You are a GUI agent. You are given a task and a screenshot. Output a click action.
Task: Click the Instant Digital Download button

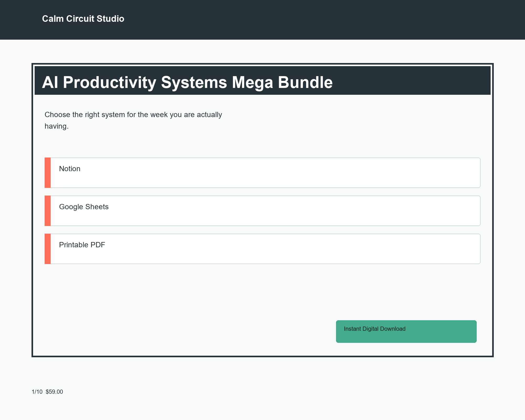tap(406, 331)
